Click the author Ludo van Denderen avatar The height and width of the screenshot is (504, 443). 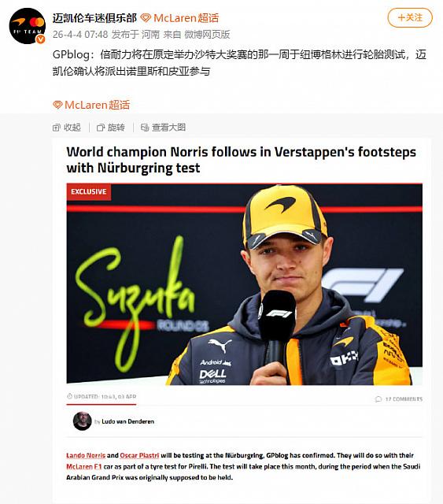coord(83,421)
